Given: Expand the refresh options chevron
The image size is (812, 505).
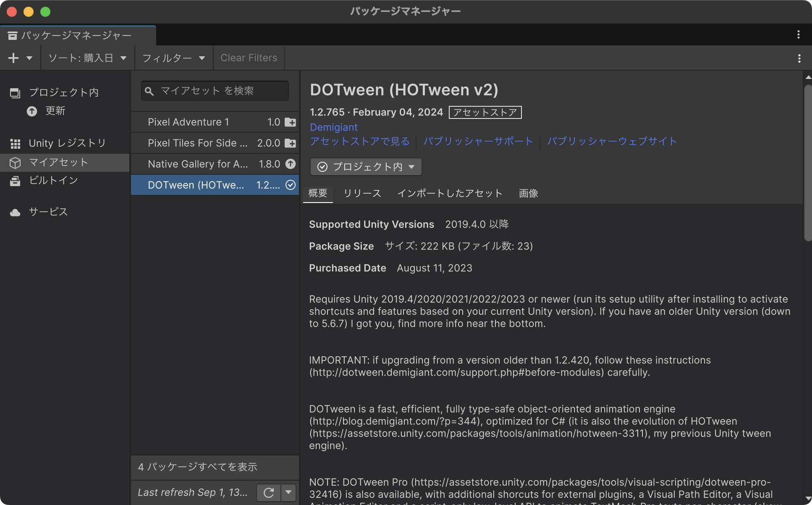Looking at the screenshot, I should coord(288,492).
